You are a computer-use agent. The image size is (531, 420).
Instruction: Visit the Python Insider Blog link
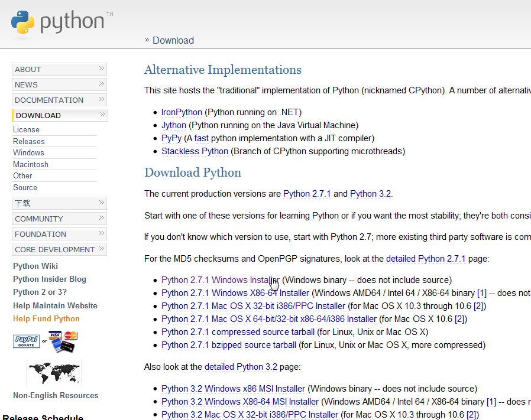50,279
